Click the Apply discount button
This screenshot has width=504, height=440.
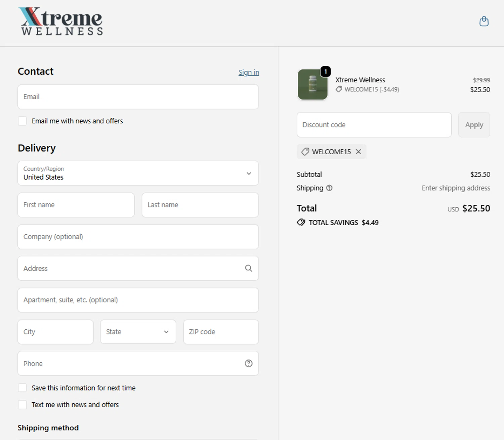pyautogui.click(x=474, y=125)
